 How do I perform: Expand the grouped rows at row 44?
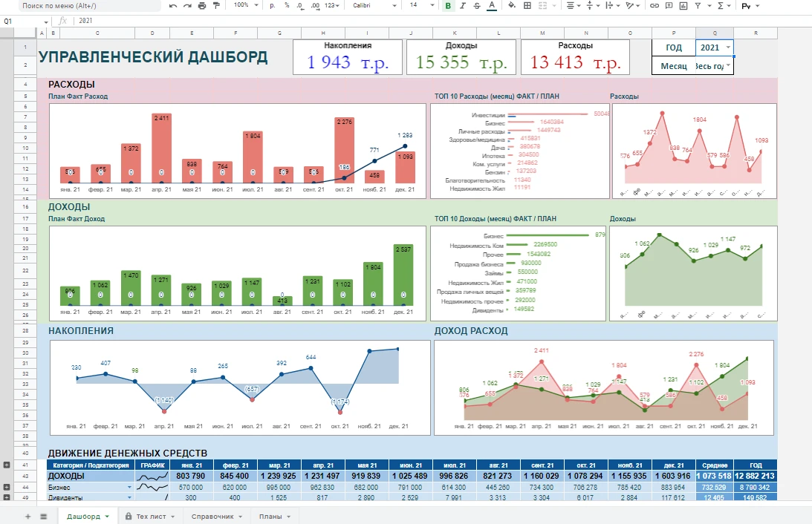pyautogui.click(x=7, y=487)
